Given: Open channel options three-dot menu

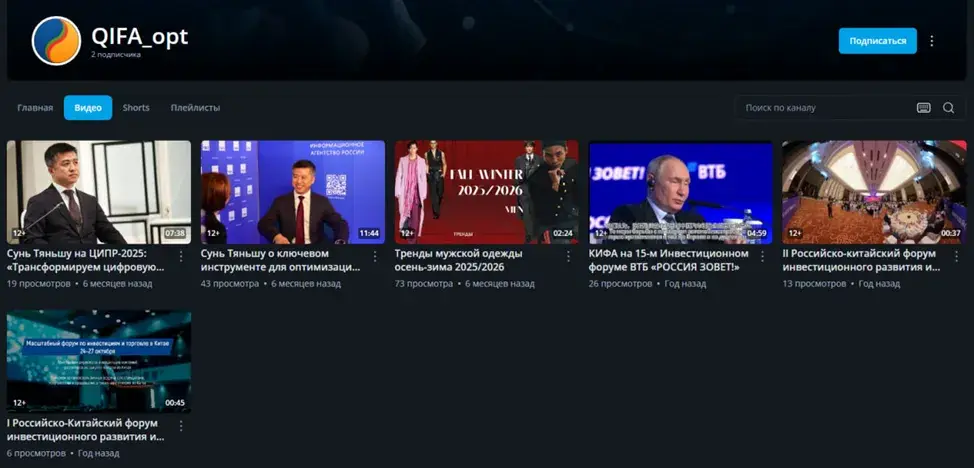Looking at the screenshot, I should coord(931,41).
